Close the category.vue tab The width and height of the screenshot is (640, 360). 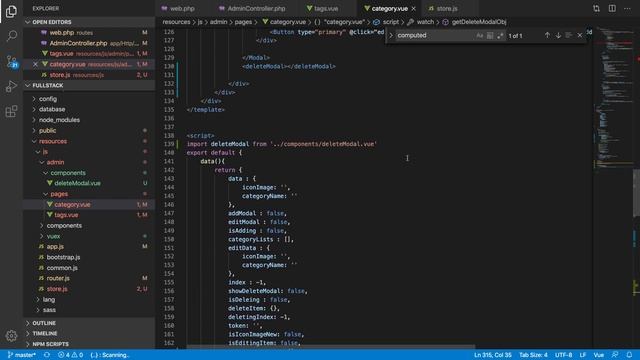click(413, 9)
